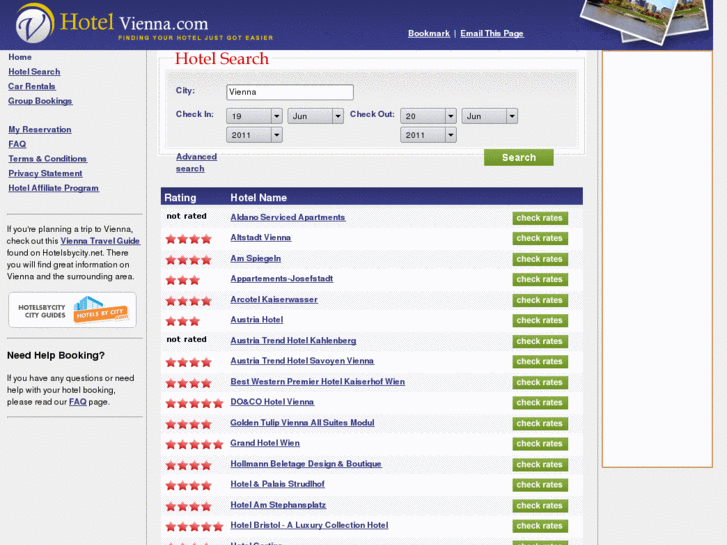727x545 pixels.
Task: Open Hotel Bristol Luxury Collection link
Action: click(x=309, y=525)
